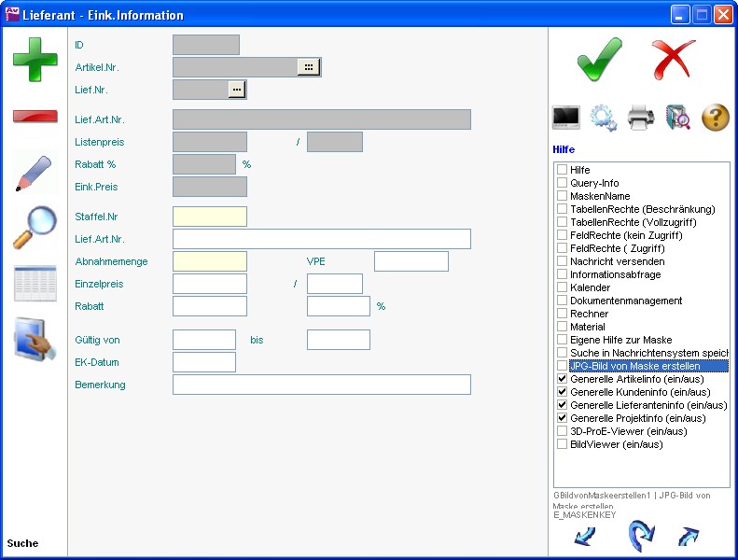Disable Generelle Artikelinfo (ein/aus) checkbox
This screenshot has height=560, width=738.
563,380
